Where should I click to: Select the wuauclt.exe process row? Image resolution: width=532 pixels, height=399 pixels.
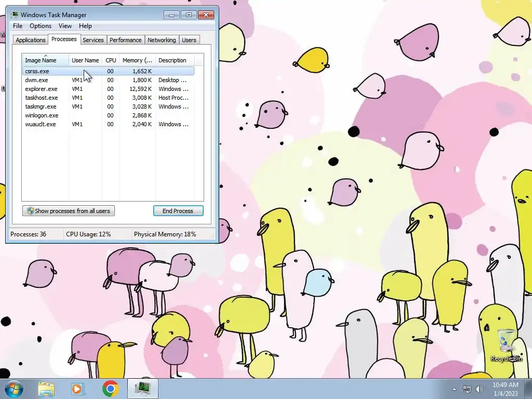pyautogui.click(x=108, y=124)
